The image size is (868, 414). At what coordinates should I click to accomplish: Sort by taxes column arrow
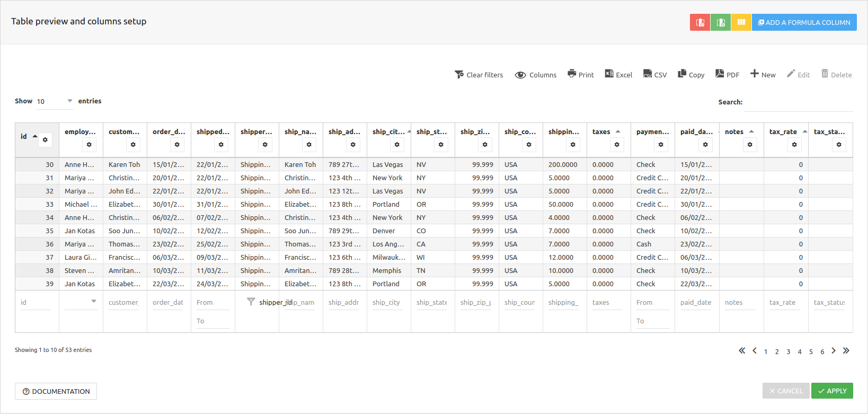pos(618,131)
